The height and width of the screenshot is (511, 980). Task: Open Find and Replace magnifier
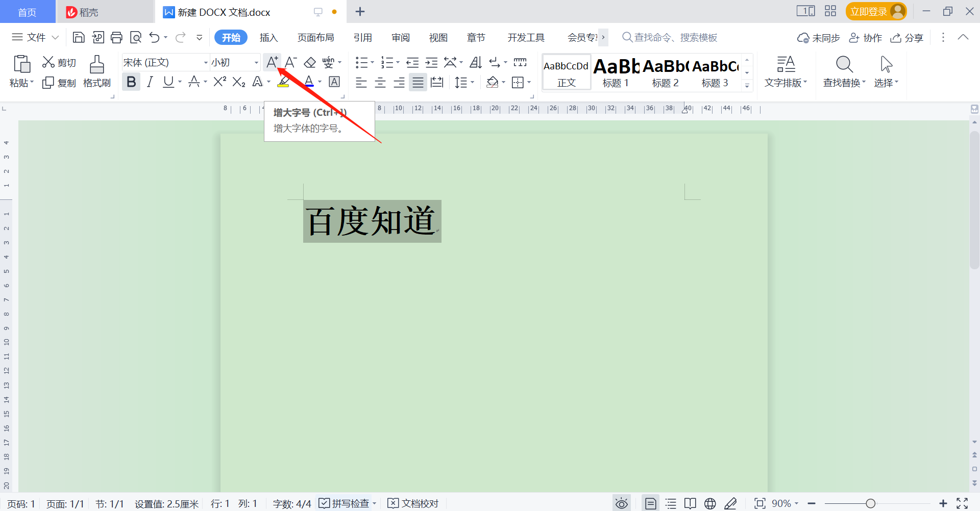844,64
